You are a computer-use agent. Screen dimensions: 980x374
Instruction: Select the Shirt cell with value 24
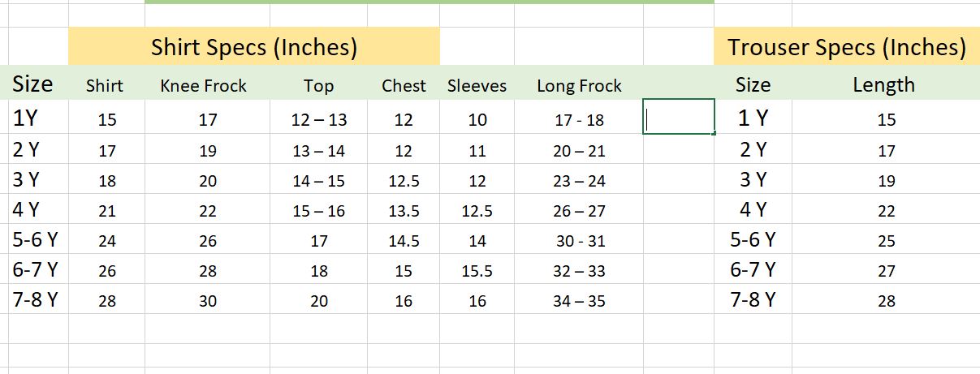(107, 241)
